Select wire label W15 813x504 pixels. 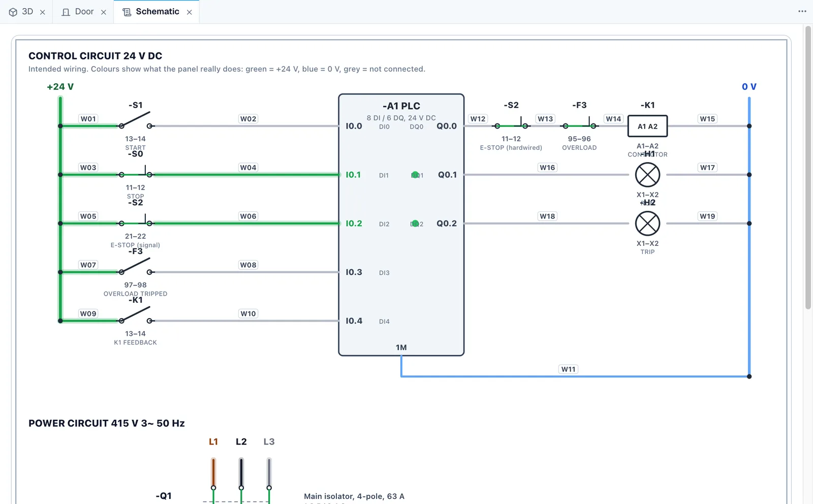[708, 119]
